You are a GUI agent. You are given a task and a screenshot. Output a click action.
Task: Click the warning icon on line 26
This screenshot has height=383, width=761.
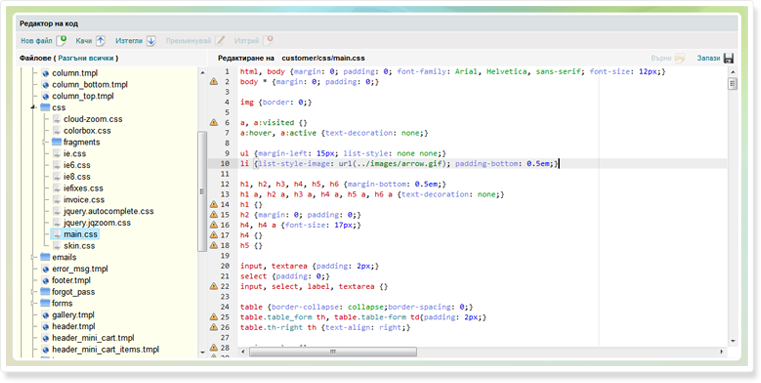tap(214, 327)
